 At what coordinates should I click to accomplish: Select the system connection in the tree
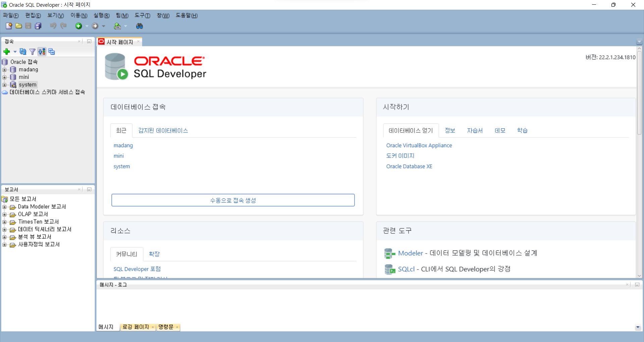[28, 84]
